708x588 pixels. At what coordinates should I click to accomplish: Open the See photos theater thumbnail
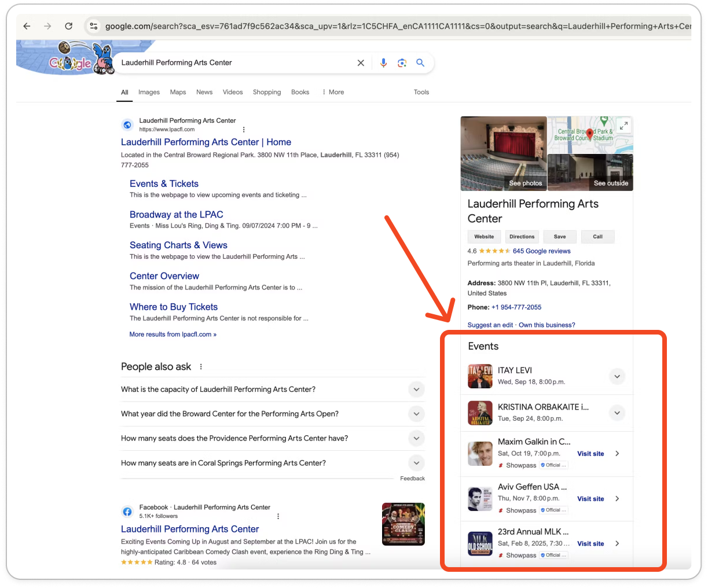(504, 153)
